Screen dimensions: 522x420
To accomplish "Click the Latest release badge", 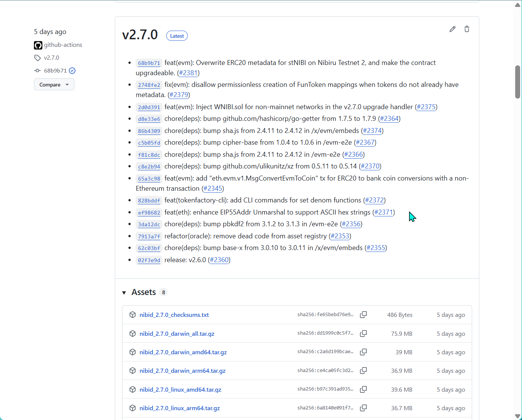I will pos(177,36).
